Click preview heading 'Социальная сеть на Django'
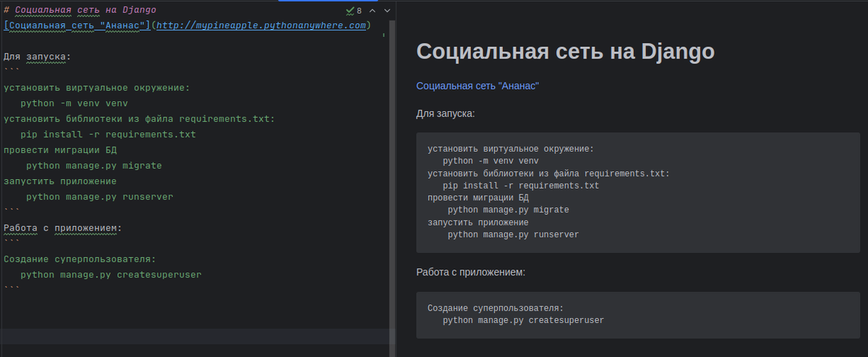 (x=566, y=52)
